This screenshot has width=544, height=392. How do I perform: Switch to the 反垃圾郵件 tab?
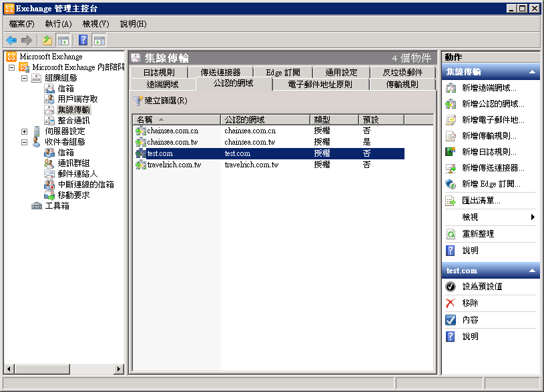402,73
